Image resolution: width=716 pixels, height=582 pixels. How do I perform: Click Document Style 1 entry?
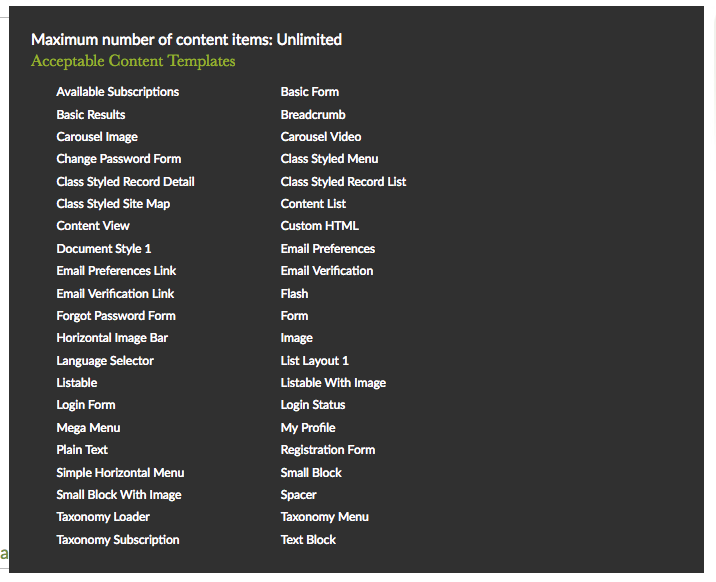(104, 249)
